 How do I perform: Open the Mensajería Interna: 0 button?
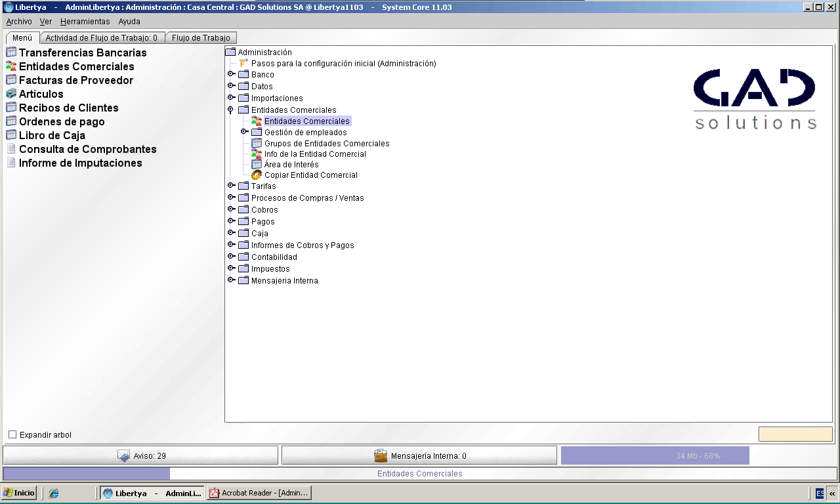[419, 455]
